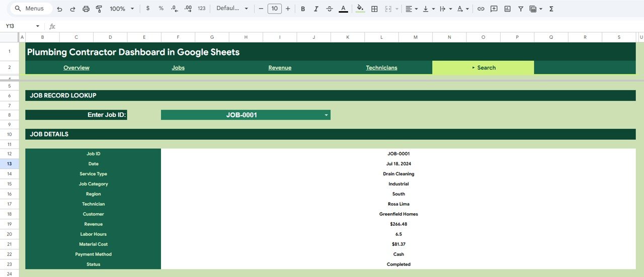The width and height of the screenshot is (644, 277).
Task: Click the Labor Hours label cell
Action: tap(93, 234)
